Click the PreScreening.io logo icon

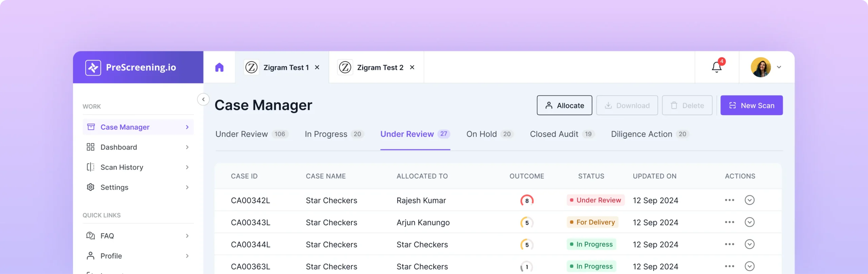point(93,67)
